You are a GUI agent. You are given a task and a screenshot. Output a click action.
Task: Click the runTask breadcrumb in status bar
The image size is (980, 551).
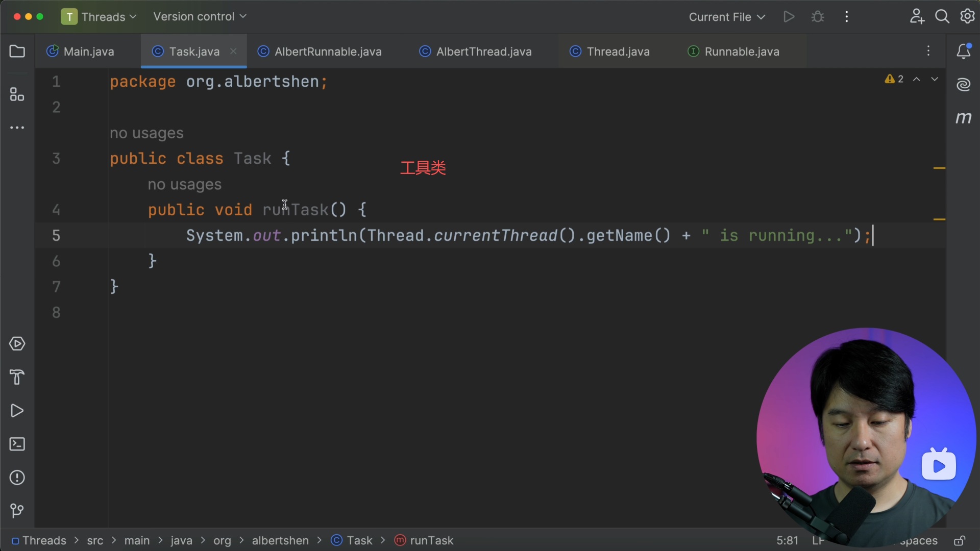click(x=431, y=541)
